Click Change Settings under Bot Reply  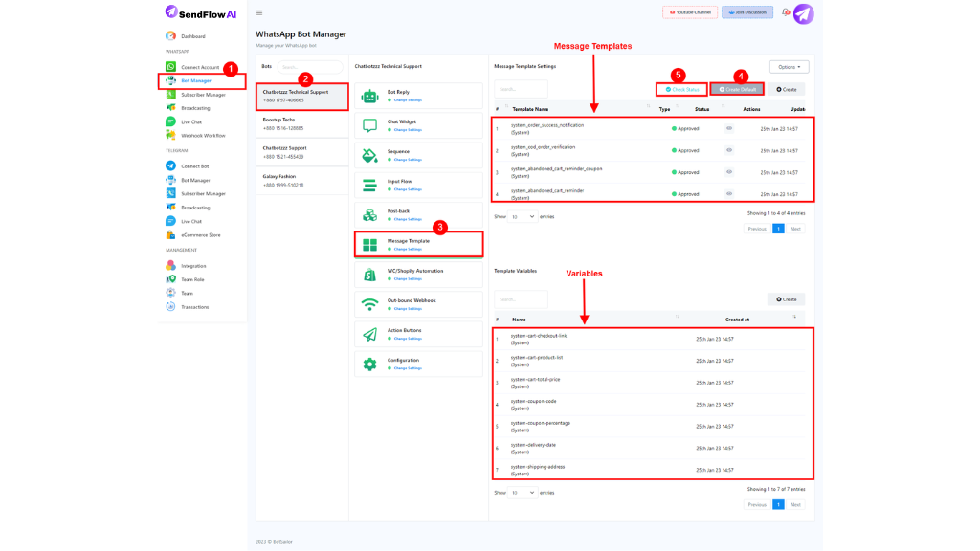pos(408,99)
